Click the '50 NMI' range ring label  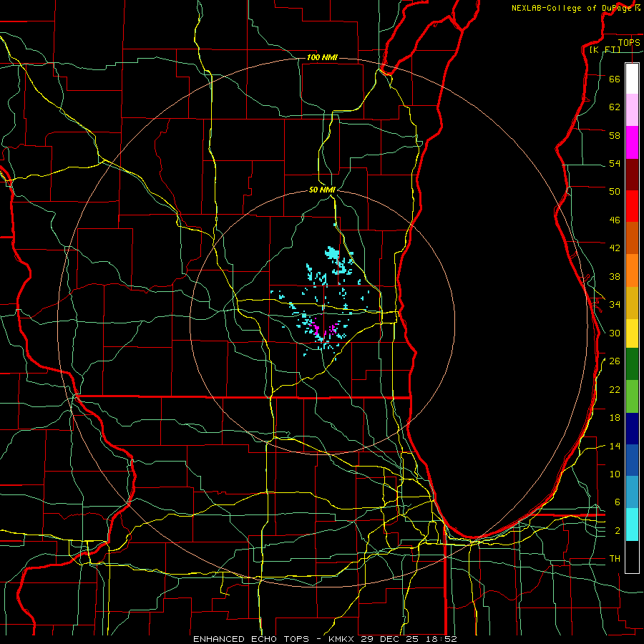pos(322,190)
